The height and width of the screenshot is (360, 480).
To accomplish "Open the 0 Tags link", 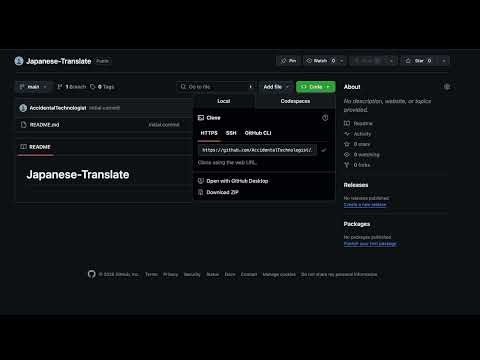I will coord(102,87).
